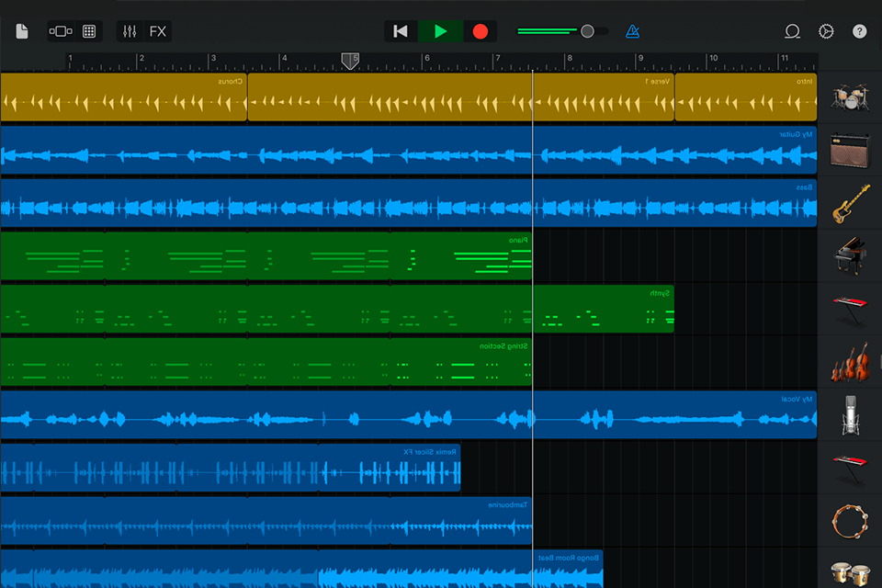Select the playhead marker at bar 5

(x=351, y=61)
